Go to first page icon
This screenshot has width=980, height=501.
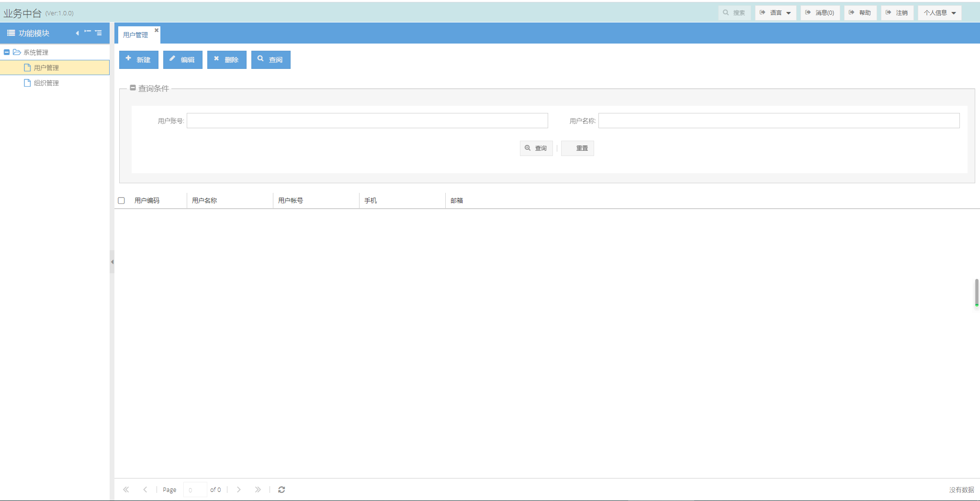pos(126,490)
